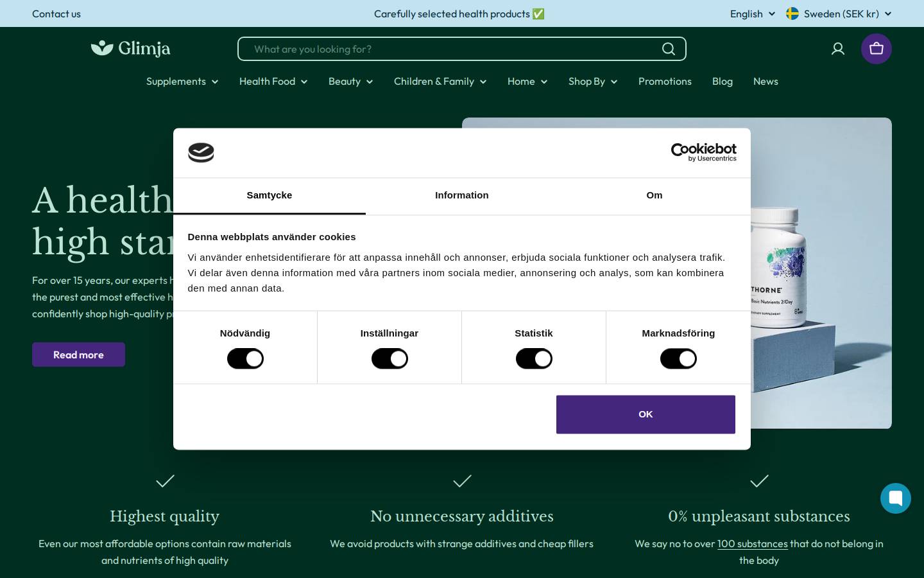Toggle the Nödvändig cookie switch
The image size is (924, 578).
245,358
